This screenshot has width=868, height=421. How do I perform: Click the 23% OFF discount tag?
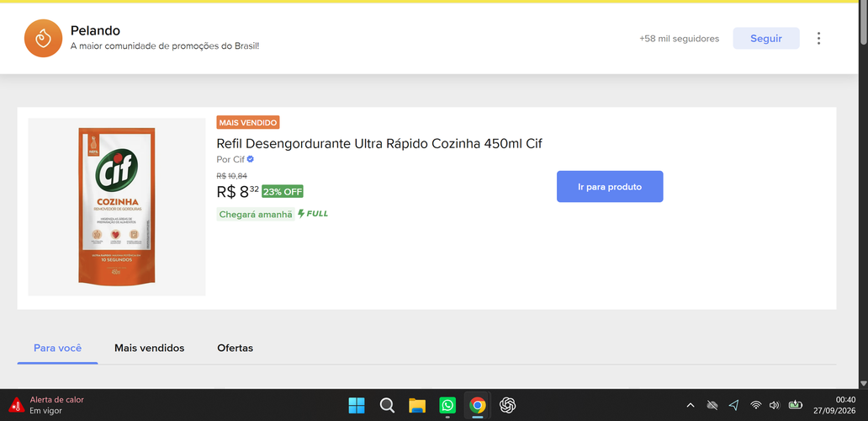coord(283,192)
